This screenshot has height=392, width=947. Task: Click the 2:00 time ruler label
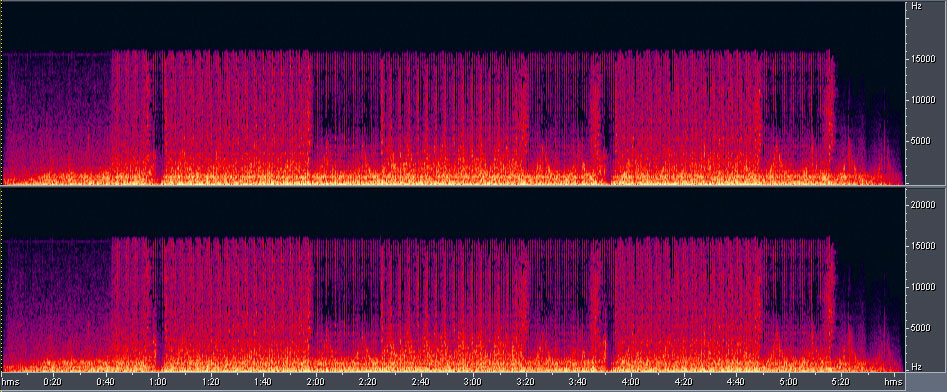tap(316, 382)
